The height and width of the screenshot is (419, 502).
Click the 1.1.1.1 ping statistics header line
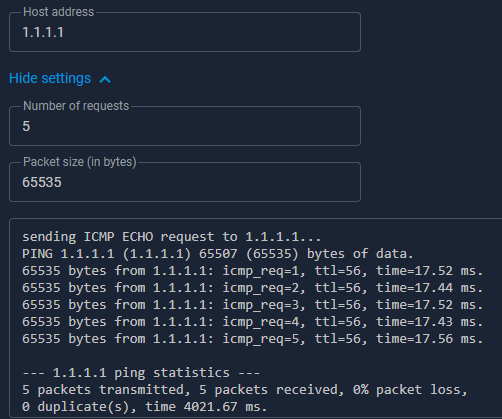141,373
